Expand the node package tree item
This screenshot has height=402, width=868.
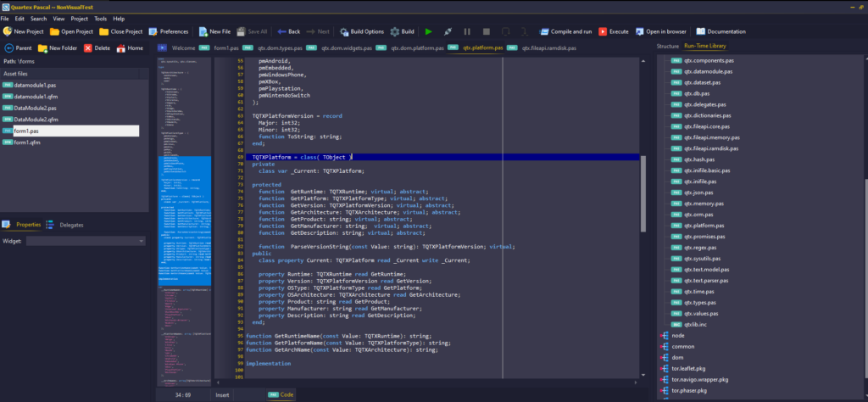[x=665, y=335]
